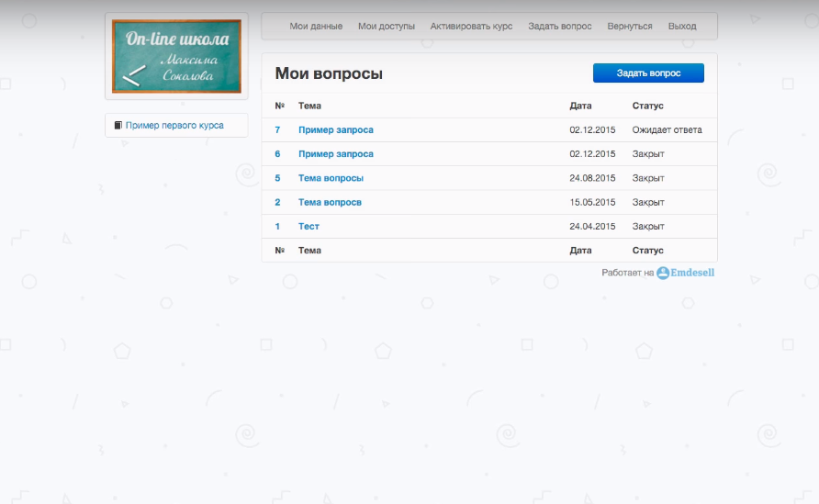Click question number 5 link

(277, 178)
